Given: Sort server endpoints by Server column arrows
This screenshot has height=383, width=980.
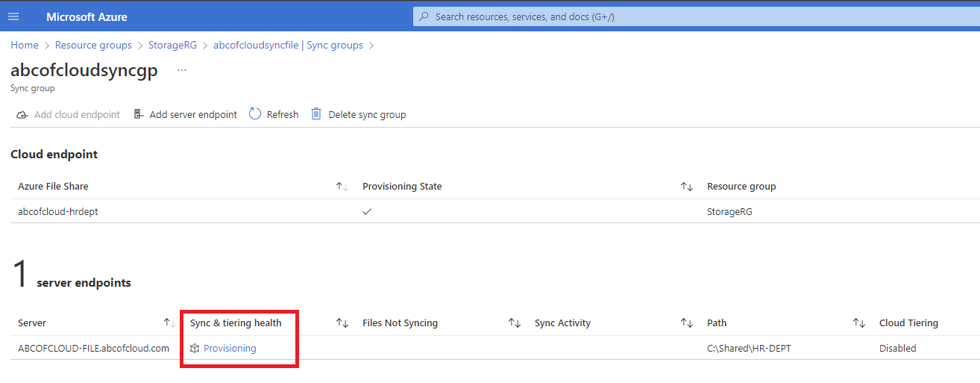Looking at the screenshot, I should coord(170,323).
